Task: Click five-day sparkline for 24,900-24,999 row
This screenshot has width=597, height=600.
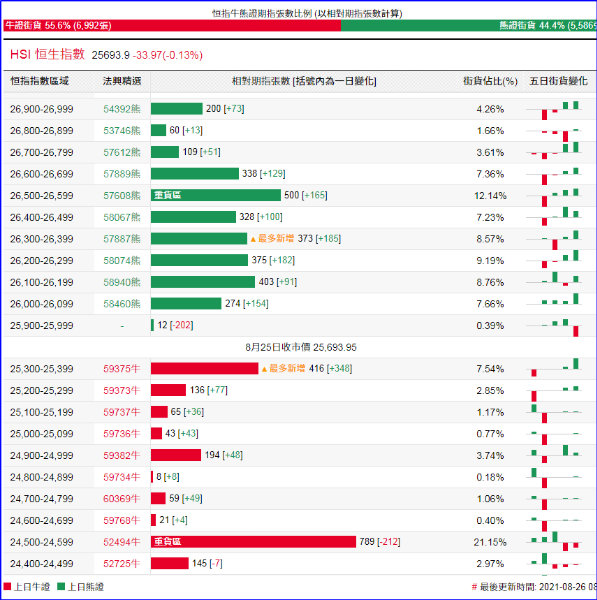Action: pos(554,454)
